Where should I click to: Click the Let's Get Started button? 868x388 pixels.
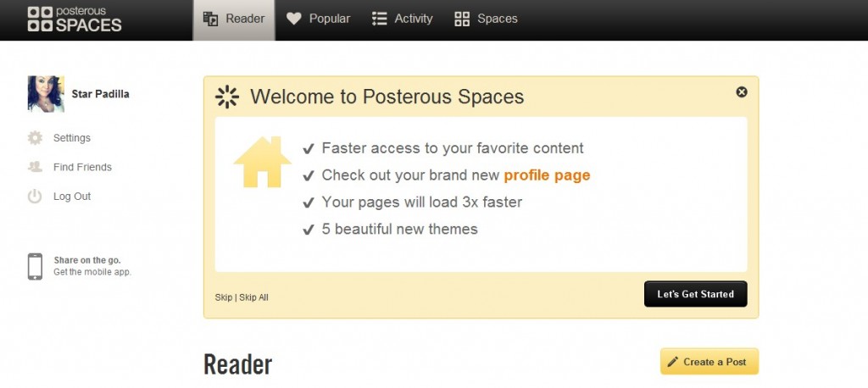[x=695, y=294]
